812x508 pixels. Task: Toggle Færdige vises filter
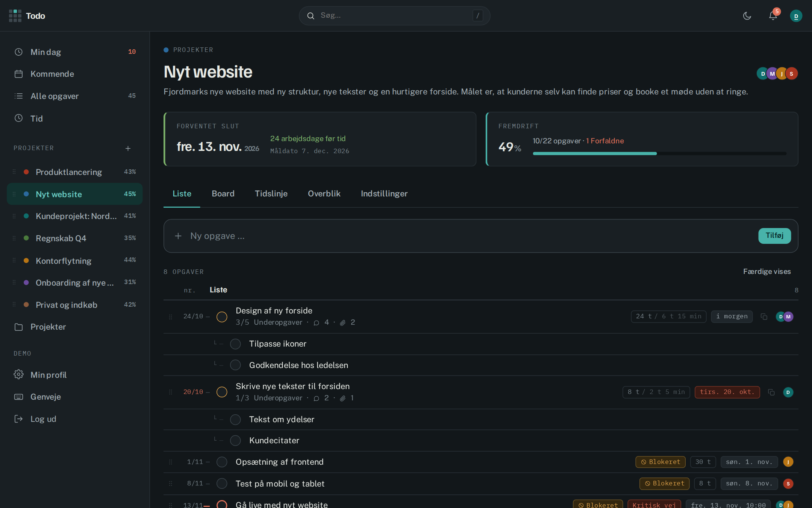point(767,271)
